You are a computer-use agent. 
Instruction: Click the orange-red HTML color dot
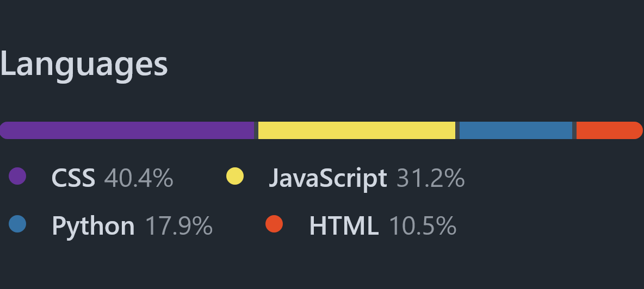[274, 224]
